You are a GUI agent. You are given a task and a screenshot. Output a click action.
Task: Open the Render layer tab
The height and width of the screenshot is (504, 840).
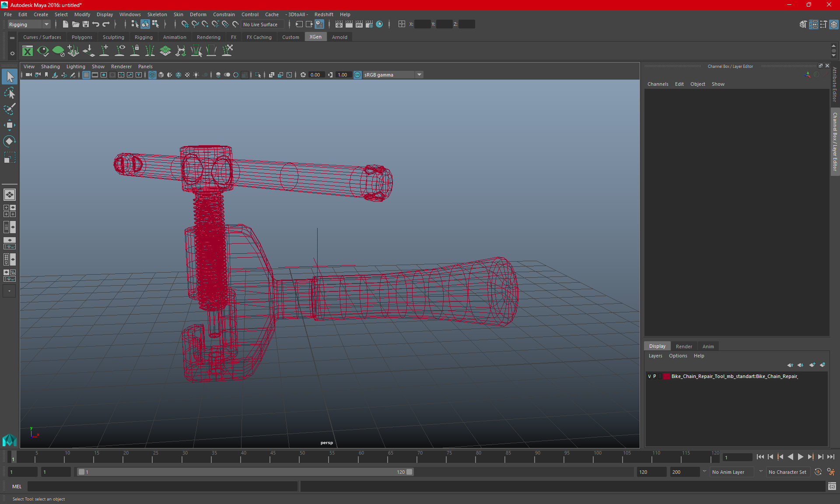point(684,346)
